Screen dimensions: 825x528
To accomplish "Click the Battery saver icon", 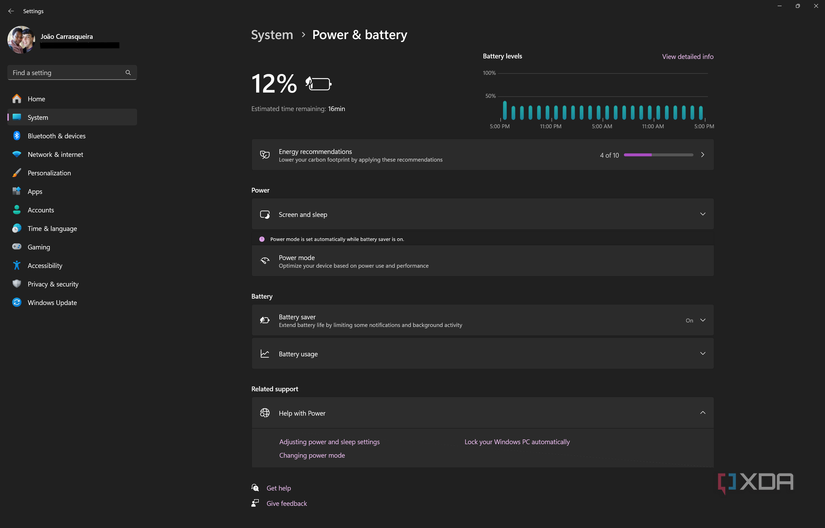I will 265,320.
